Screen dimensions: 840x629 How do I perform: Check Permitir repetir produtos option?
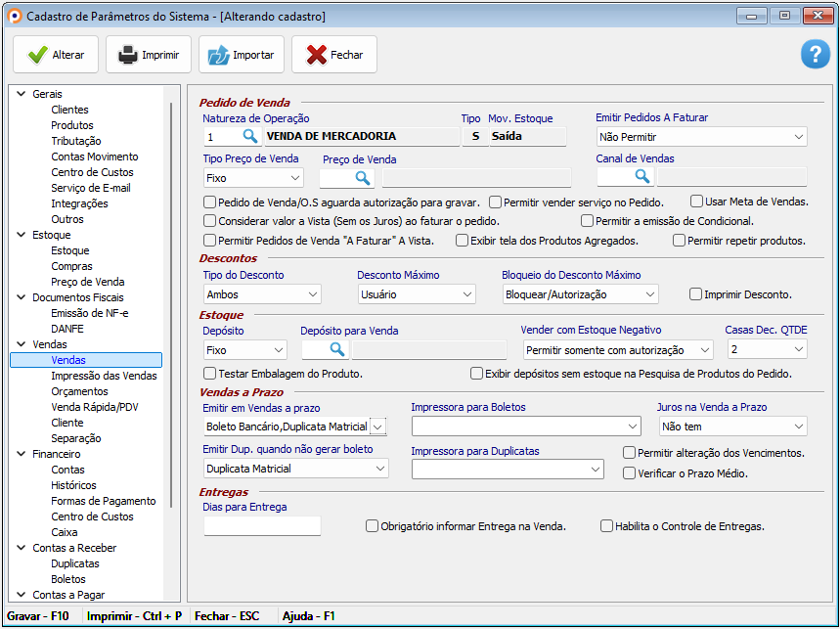(x=680, y=241)
